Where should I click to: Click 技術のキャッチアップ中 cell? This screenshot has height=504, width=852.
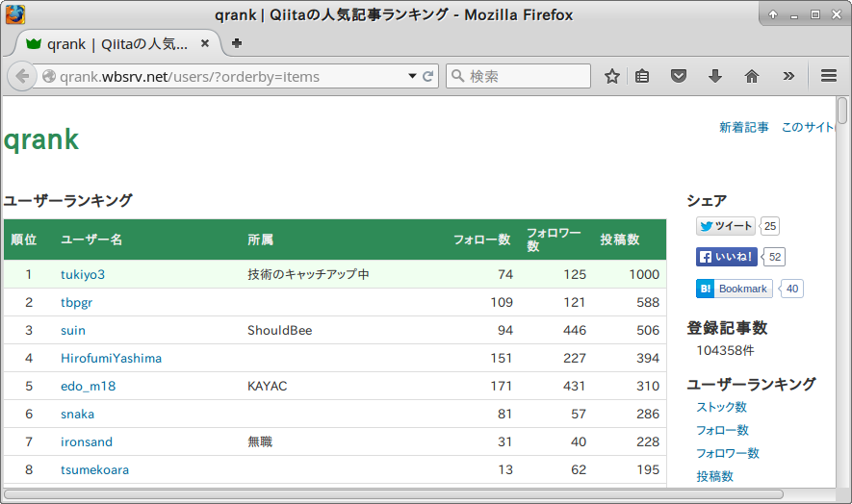pos(308,274)
